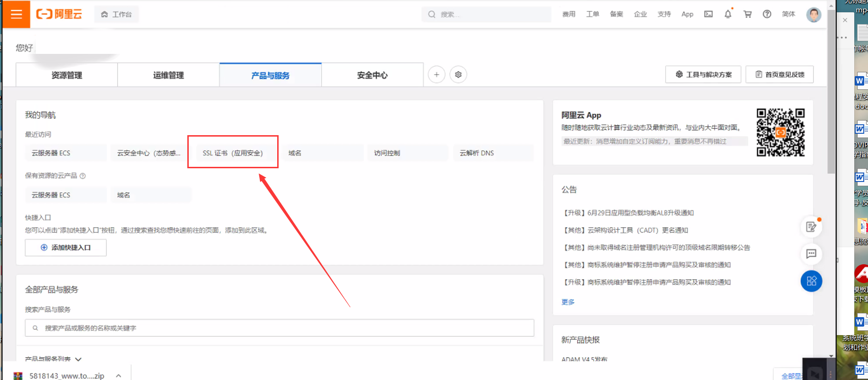
Task: Open 工具与解决方案 button
Action: (x=703, y=74)
